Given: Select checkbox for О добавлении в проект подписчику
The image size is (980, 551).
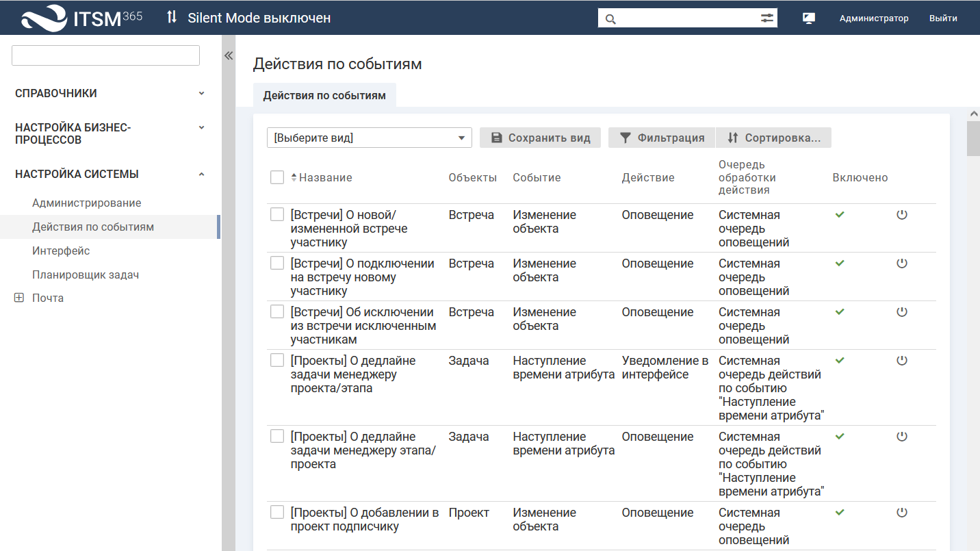Looking at the screenshot, I should click(x=277, y=512).
